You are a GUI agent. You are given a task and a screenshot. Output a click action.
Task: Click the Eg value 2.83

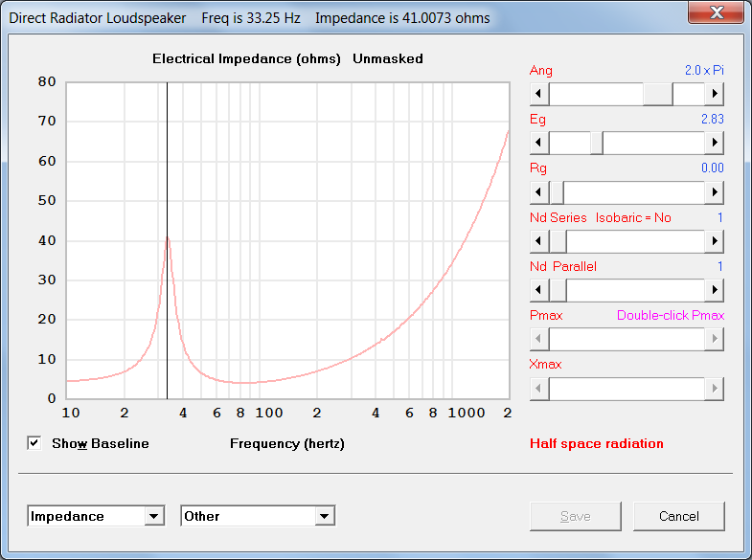pyautogui.click(x=712, y=120)
